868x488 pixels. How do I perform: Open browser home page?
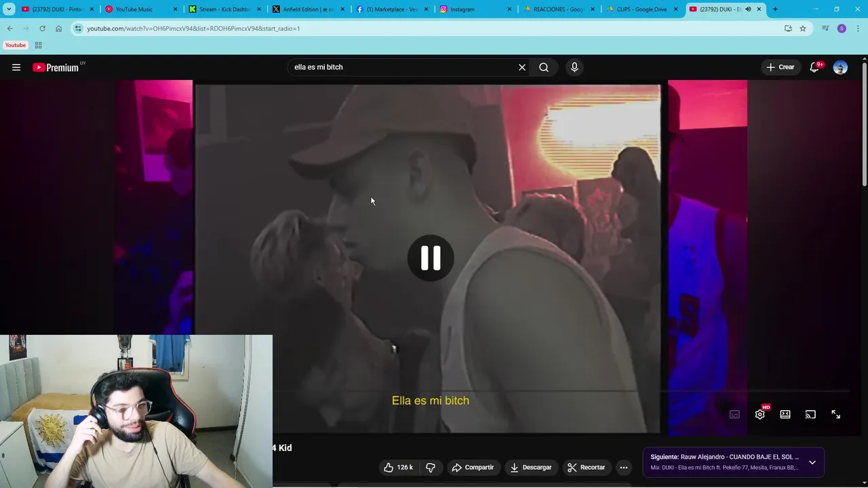58,28
